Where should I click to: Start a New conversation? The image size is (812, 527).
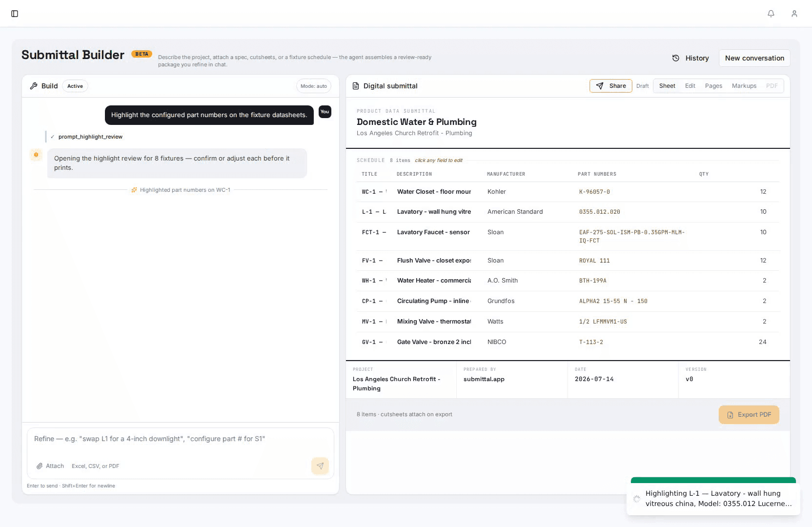[x=754, y=58]
